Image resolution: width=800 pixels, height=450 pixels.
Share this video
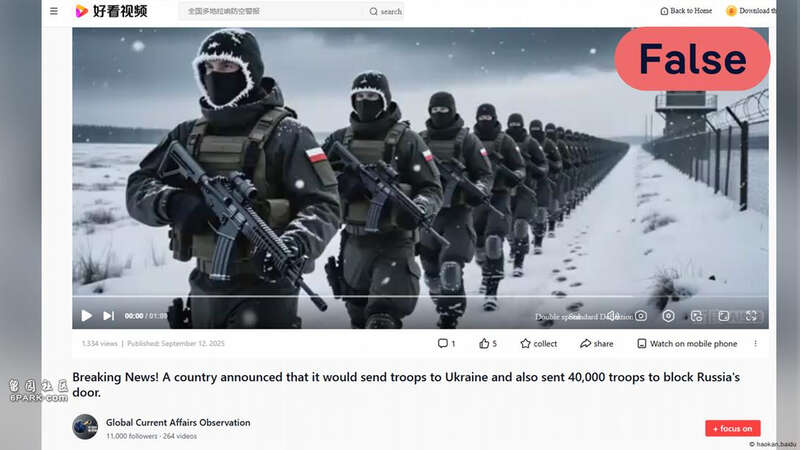596,344
